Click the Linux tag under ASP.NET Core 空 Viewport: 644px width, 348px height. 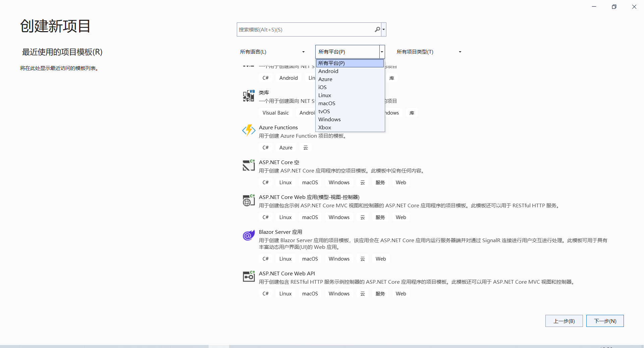point(285,183)
